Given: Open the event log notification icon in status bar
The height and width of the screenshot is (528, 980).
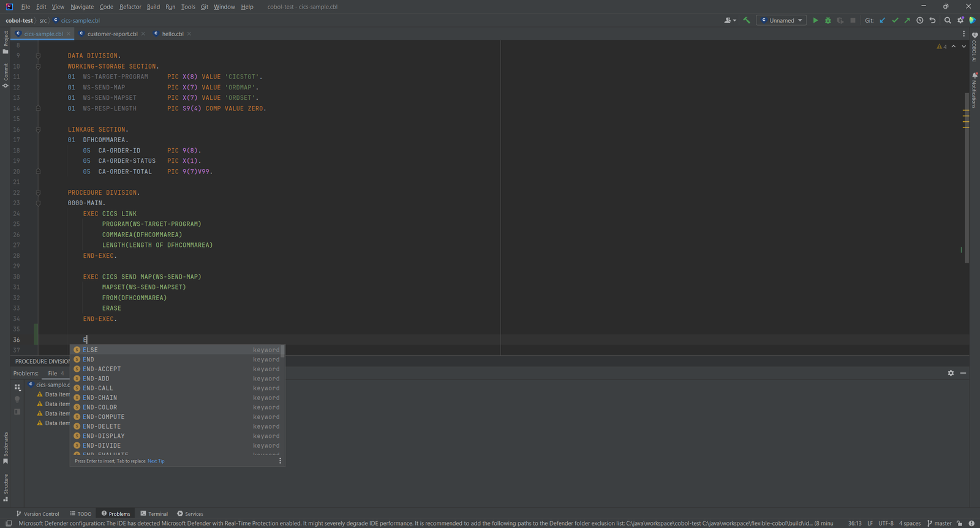Looking at the screenshot, I should 971,523.
